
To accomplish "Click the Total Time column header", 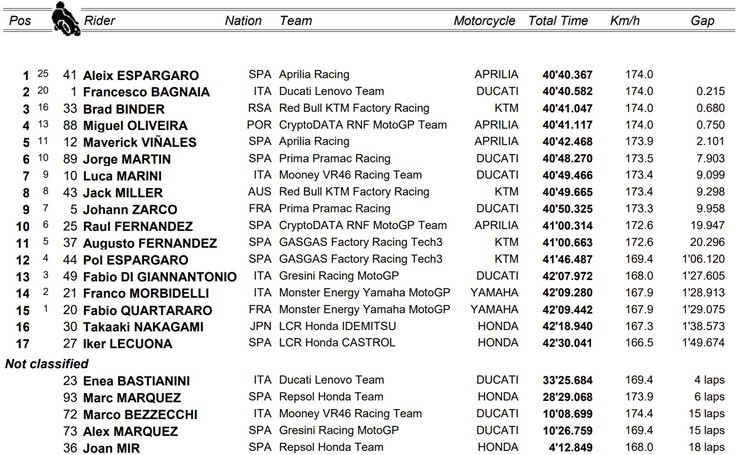I will [558, 21].
